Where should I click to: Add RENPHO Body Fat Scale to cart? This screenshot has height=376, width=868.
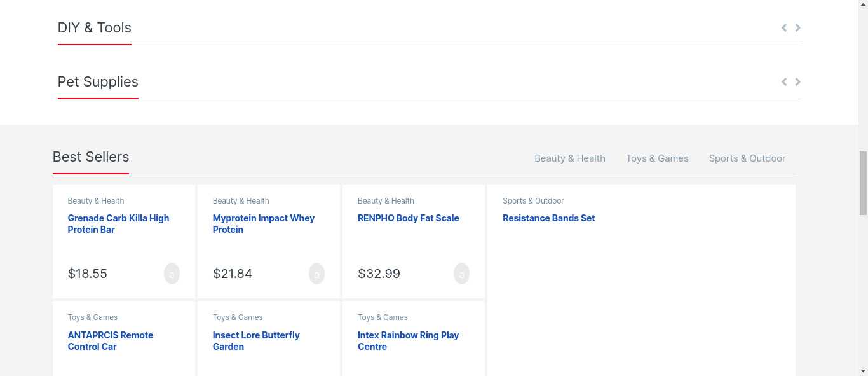461,274
